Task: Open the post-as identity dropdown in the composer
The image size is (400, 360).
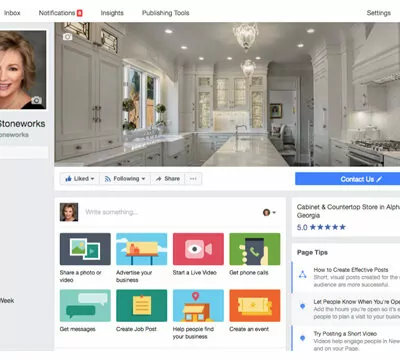Action: [x=269, y=212]
